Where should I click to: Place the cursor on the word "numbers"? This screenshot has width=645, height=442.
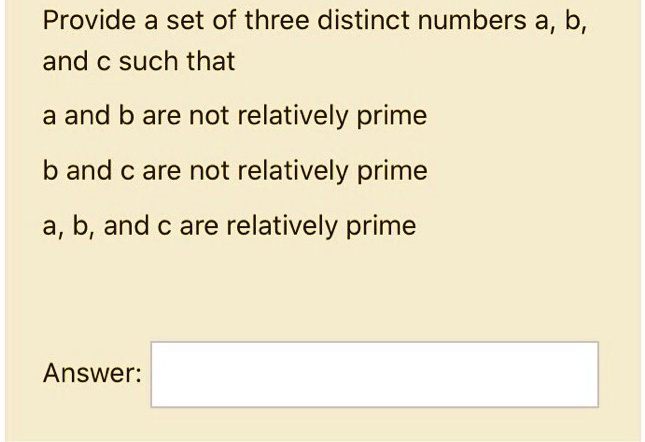472,20
